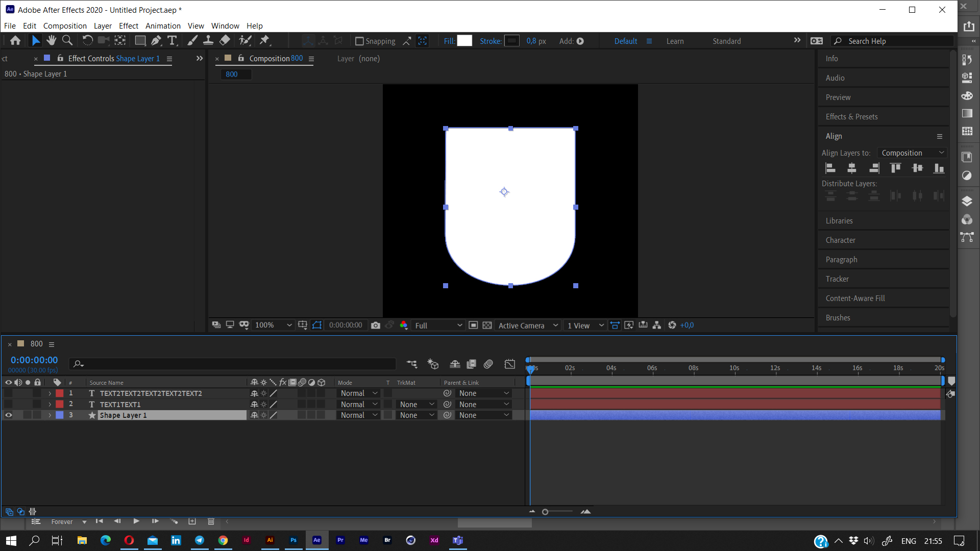Select the Roto Brush tool
The width and height of the screenshot is (980, 551).
(x=246, y=40)
